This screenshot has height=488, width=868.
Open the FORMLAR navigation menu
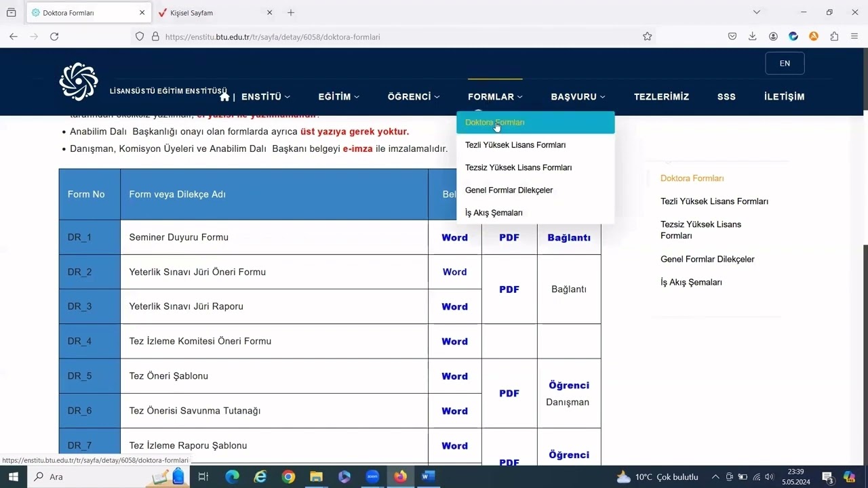(x=495, y=97)
